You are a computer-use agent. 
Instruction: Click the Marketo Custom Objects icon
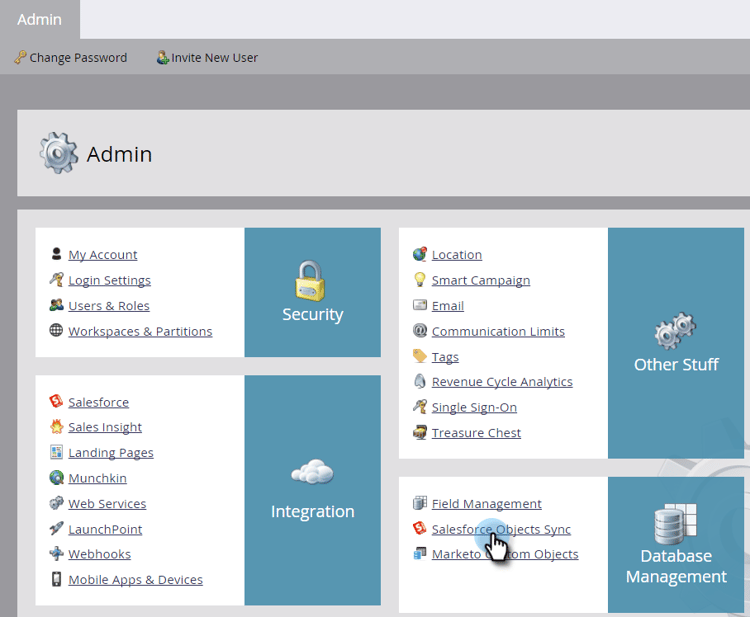[x=420, y=553]
